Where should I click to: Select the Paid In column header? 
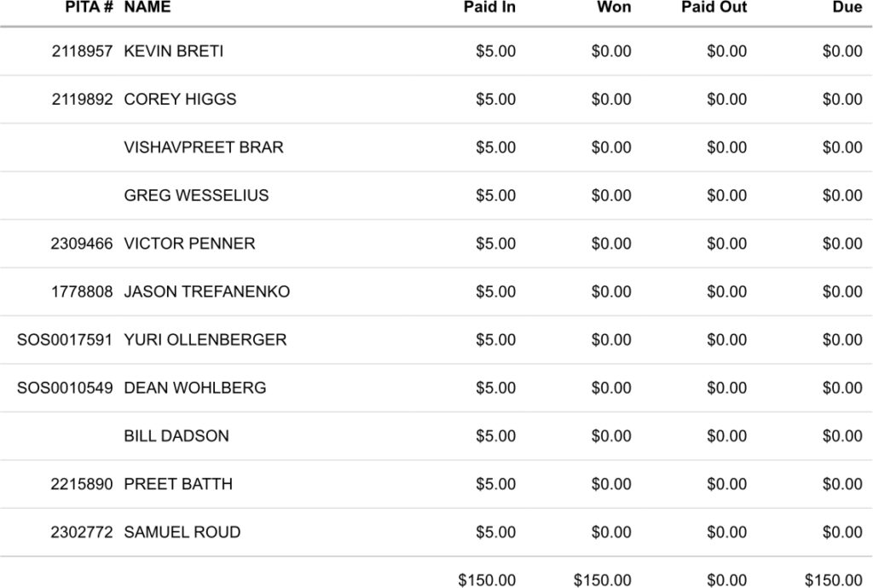[489, 8]
